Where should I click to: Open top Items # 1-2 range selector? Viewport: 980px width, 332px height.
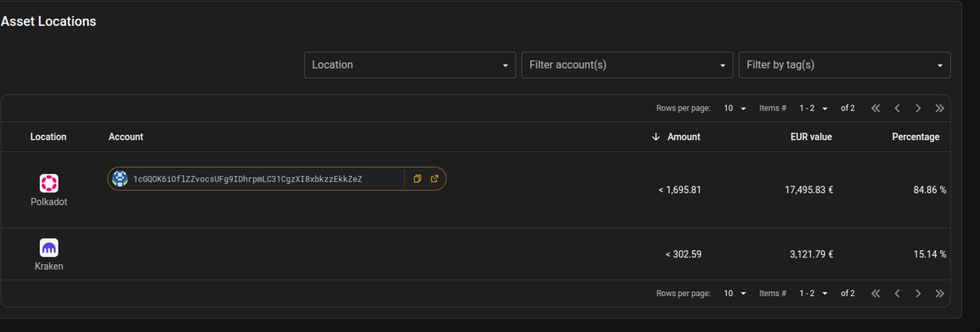(x=814, y=108)
